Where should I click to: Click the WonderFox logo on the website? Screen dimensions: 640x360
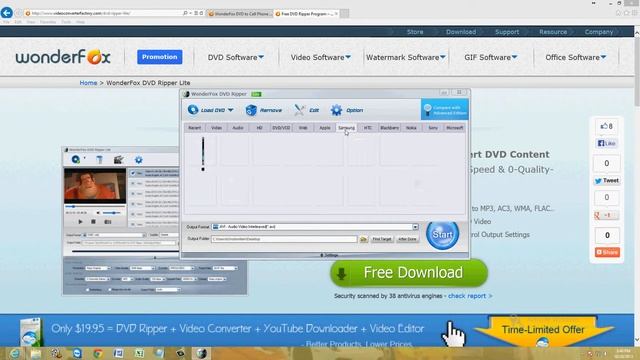pyautogui.click(x=63, y=57)
